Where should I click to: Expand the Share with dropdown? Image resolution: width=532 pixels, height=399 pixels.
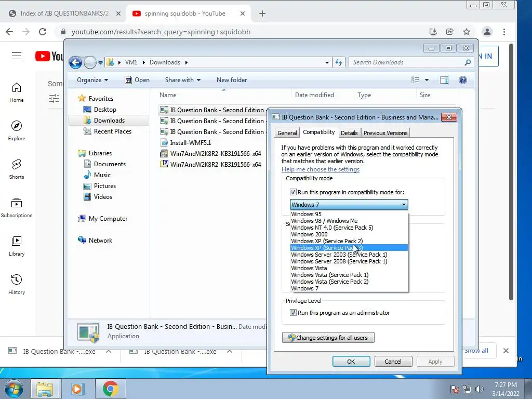click(183, 80)
